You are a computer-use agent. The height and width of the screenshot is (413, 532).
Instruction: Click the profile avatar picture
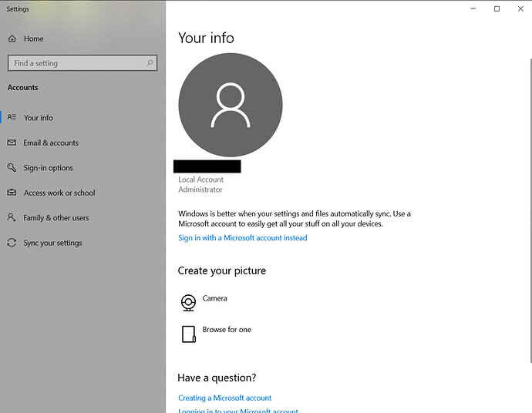pos(231,105)
